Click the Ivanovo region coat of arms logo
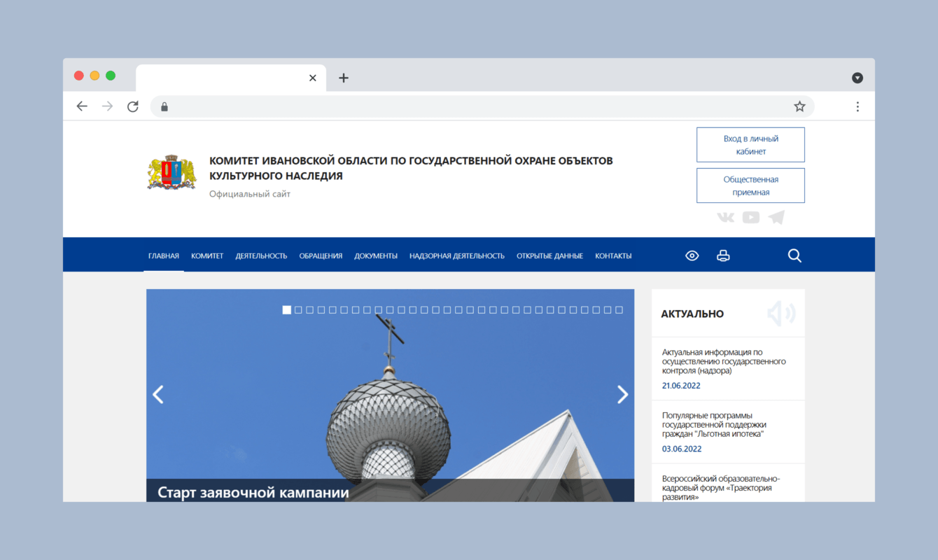Viewport: 938px width, 560px height. (171, 172)
